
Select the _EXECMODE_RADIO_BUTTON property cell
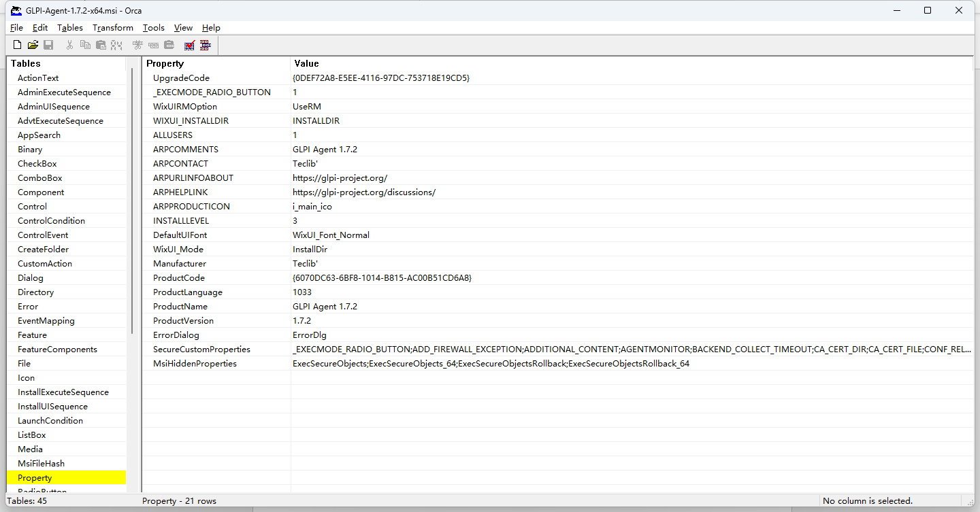coord(216,92)
